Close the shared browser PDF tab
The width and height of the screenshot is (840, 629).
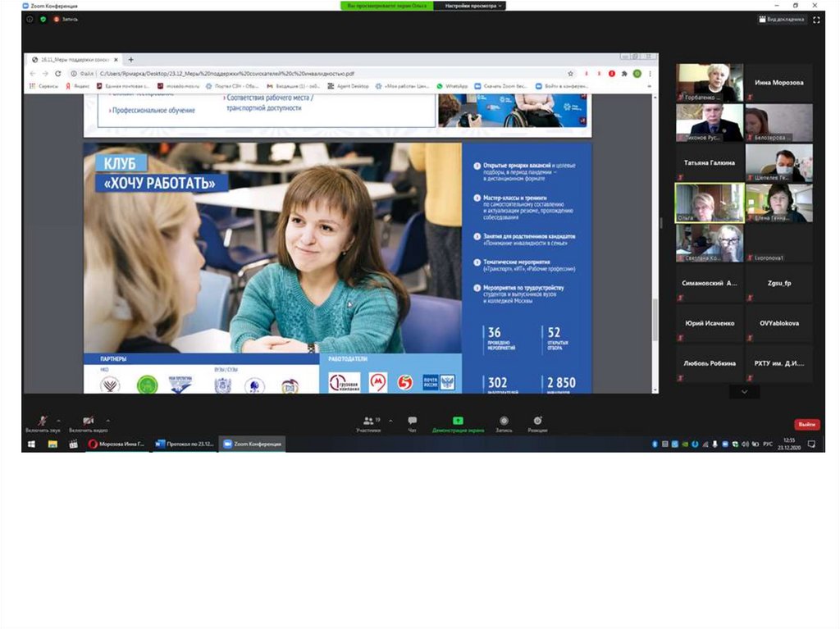(x=116, y=60)
